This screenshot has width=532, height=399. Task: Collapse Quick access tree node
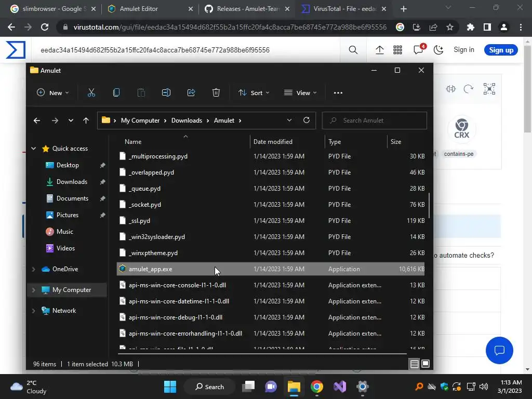(x=34, y=148)
